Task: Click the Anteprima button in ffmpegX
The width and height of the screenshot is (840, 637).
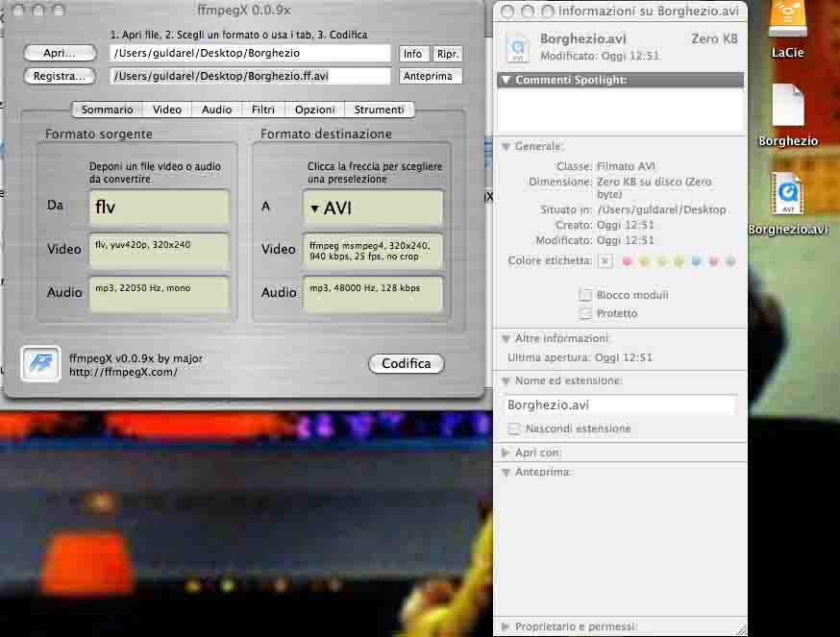Action: tap(431, 76)
